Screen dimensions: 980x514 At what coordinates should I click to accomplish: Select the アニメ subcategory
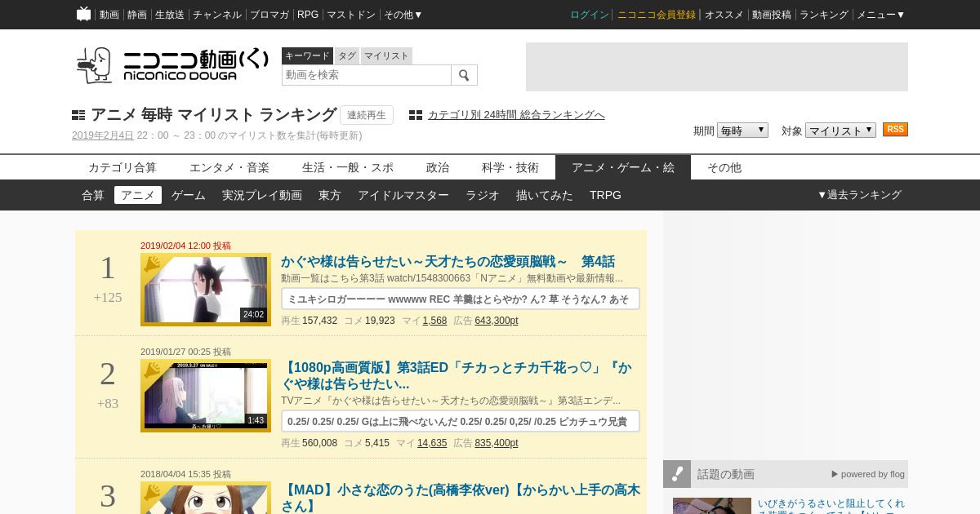tap(138, 195)
